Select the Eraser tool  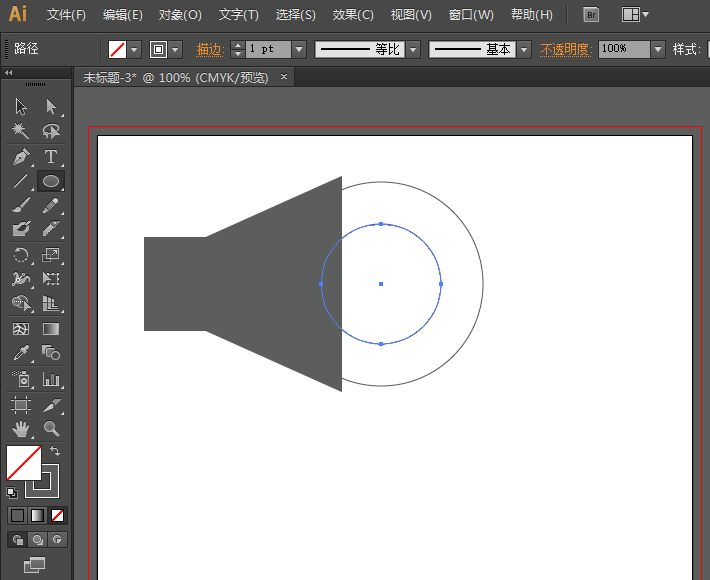51,229
